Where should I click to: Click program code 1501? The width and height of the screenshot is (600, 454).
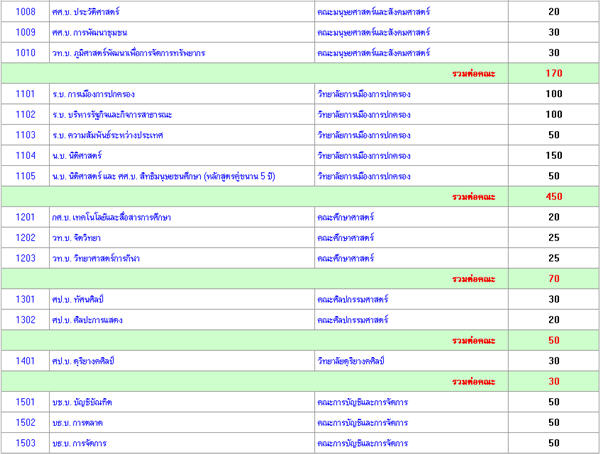click(25, 402)
